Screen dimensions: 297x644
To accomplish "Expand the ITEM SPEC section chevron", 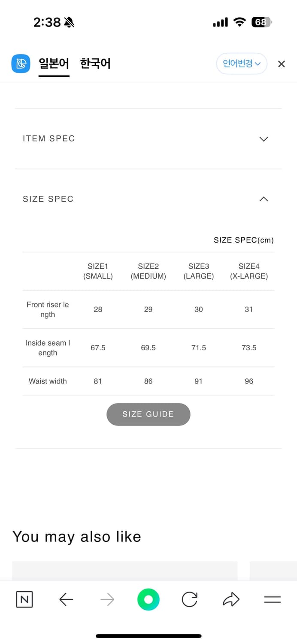I will pos(264,139).
